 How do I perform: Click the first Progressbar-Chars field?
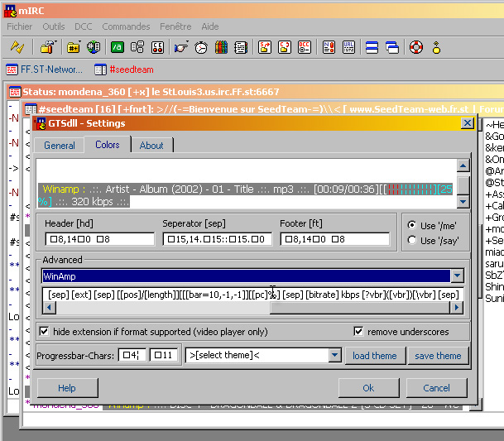click(x=132, y=355)
